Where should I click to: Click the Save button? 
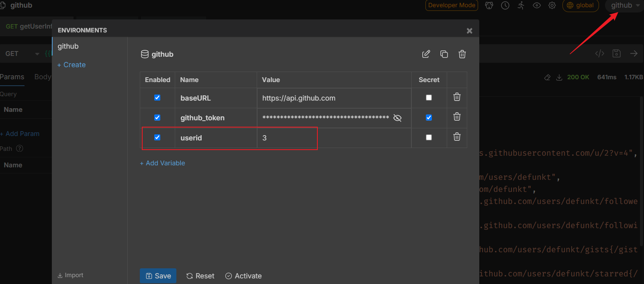click(x=158, y=276)
